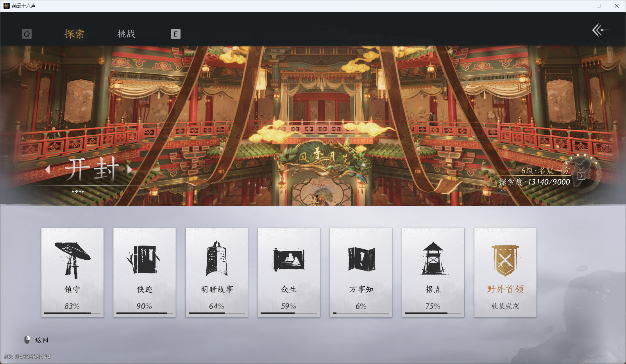The height and width of the screenshot is (364, 626).
Task: Click the 万事知 6% progress bar
Action: click(x=361, y=313)
